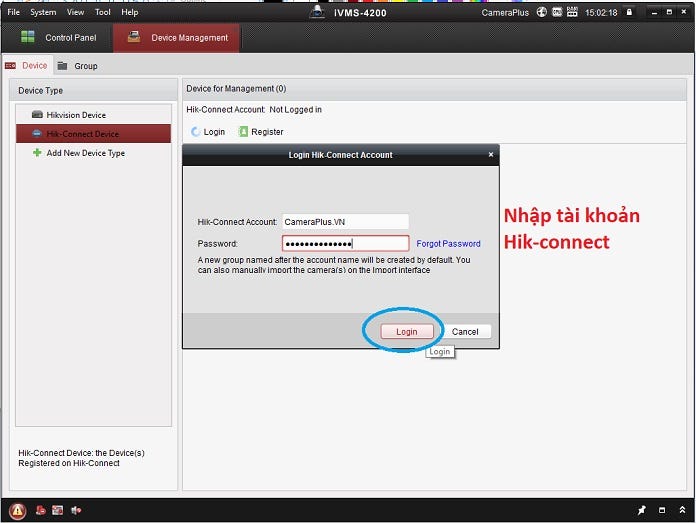Click the Device Management printer icon
The height and width of the screenshot is (523, 696).
coord(134,37)
